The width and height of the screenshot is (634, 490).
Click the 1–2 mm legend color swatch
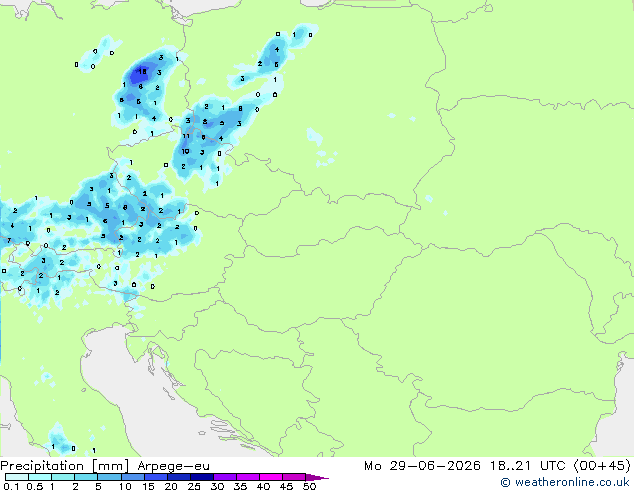pos(63,477)
